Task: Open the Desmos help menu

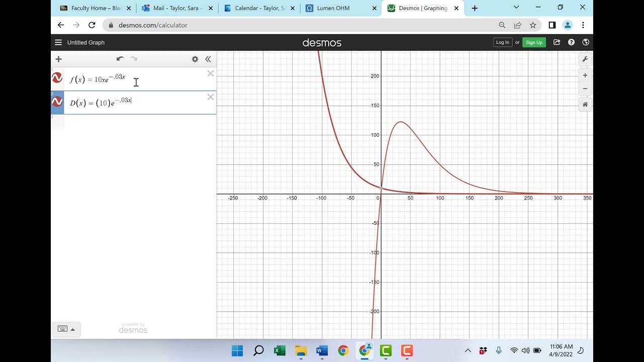Action: (x=571, y=43)
